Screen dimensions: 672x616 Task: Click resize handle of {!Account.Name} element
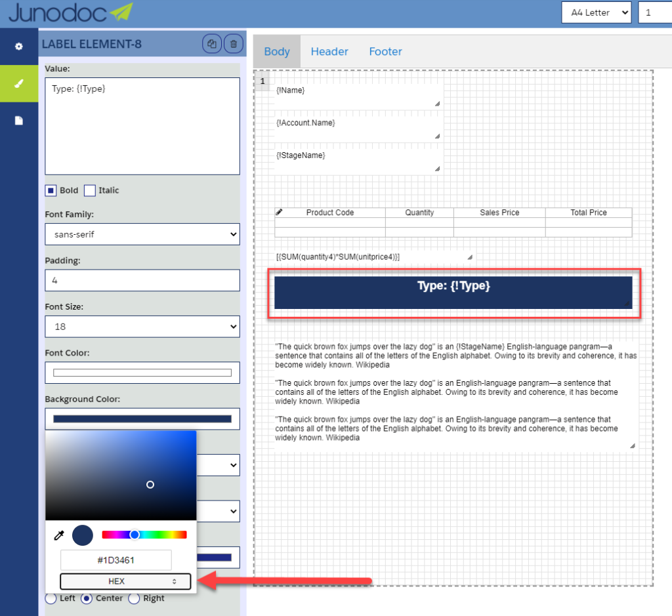click(437, 136)
